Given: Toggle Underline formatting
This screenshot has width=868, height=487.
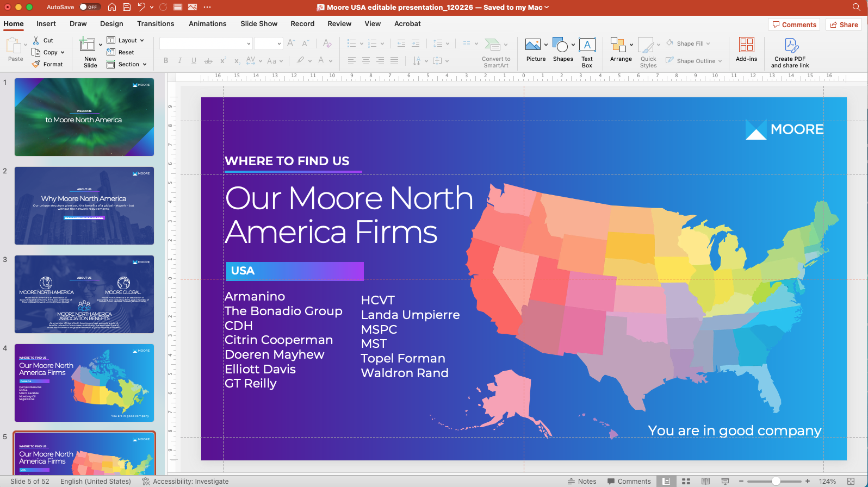Looking at the screenshot, I should [x=194, y=61].
